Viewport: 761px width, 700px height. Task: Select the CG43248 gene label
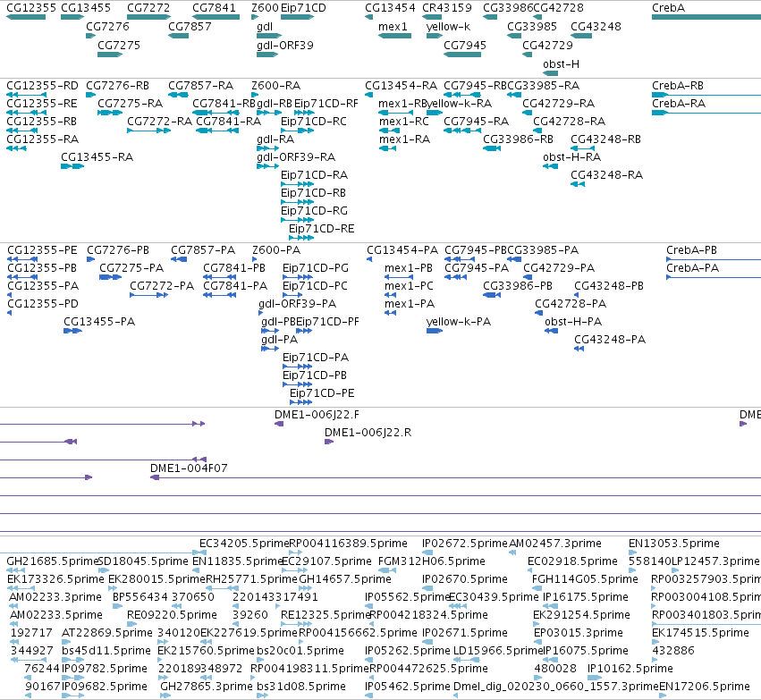coord(596,27)
